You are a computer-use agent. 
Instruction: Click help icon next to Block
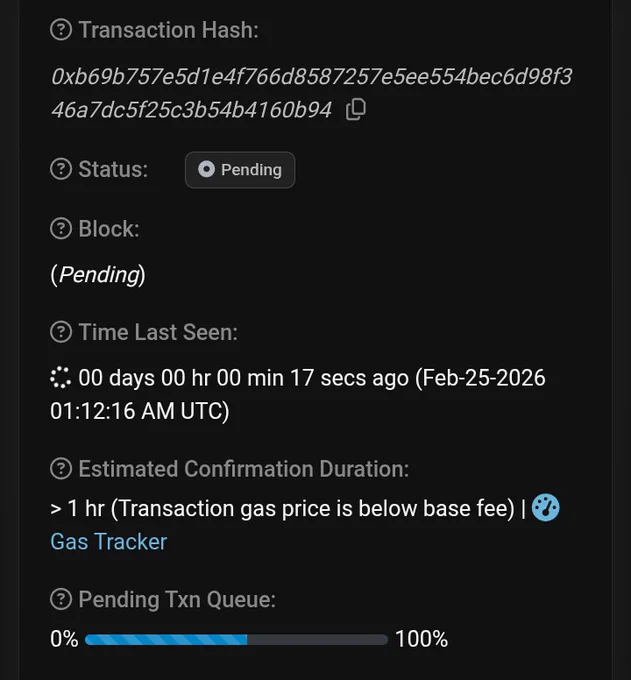(x=61, y=229)
